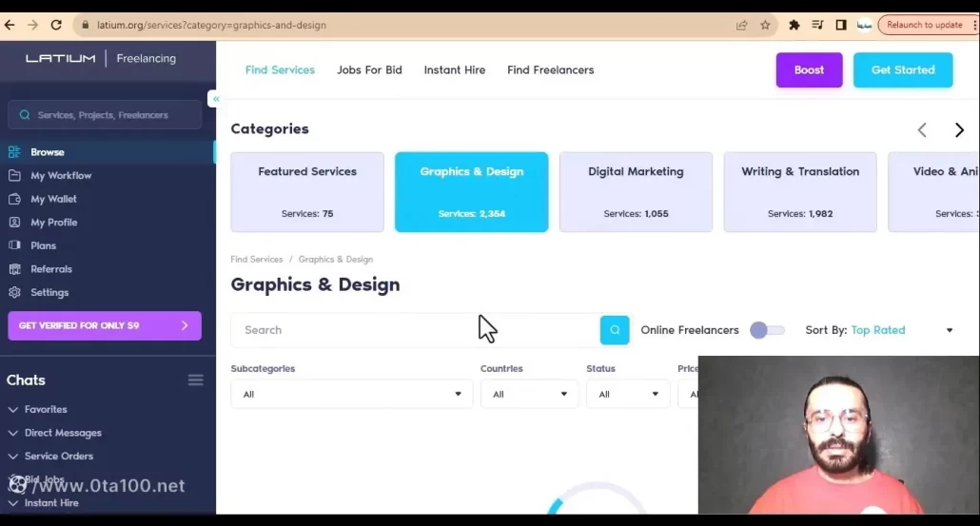Reload the page with the refresh icon
Viewport: 980px width, 526px height.
click(x=56, y=25)
